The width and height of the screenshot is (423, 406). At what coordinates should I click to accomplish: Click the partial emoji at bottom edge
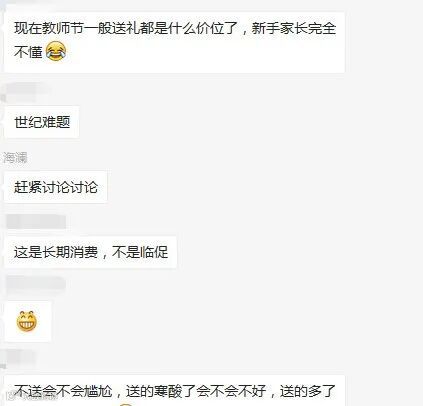click(x=126, y=404)
